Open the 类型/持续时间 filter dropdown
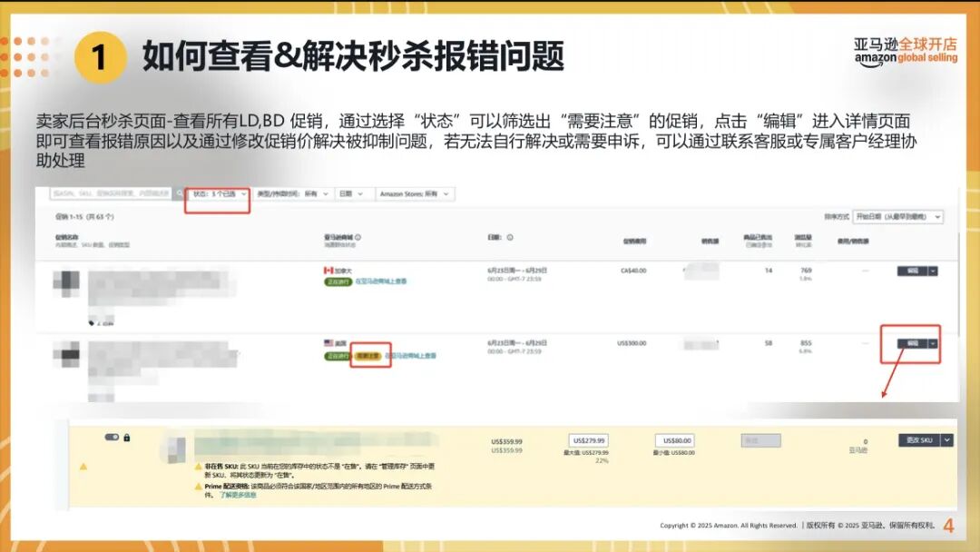The image size is (980, 552). tap(291, 194)
